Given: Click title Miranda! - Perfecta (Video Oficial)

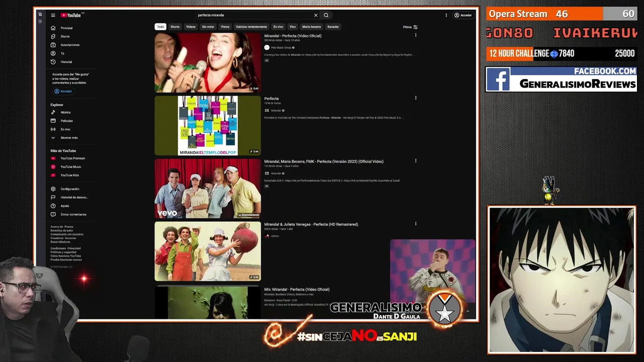Looking at the screenshot, I should (293, 36).
